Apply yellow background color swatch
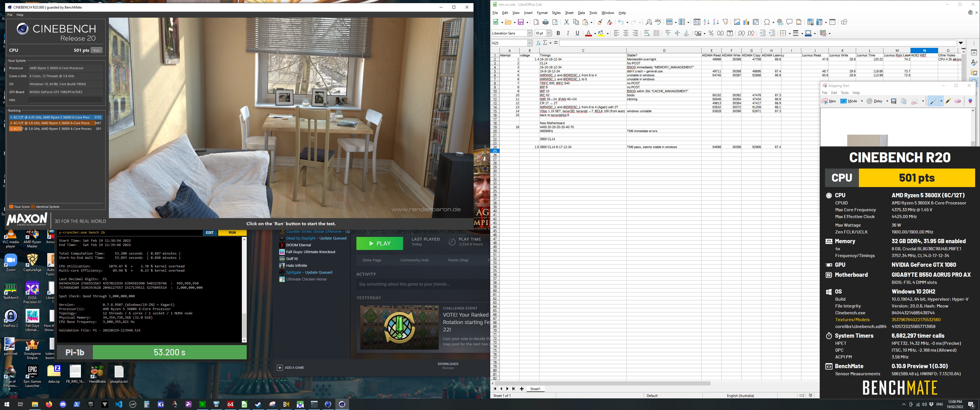This screenshot has height=410, width=980. tap(601, 34)
